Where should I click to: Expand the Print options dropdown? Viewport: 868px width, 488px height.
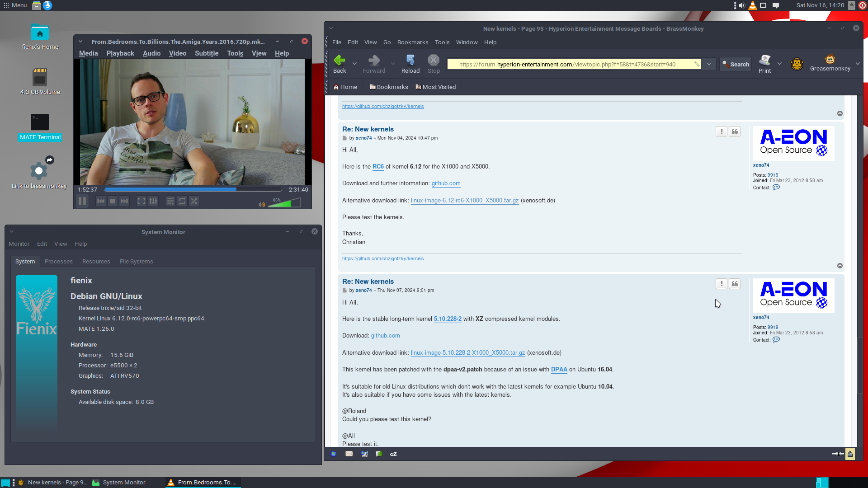click(x=779, y=64)
